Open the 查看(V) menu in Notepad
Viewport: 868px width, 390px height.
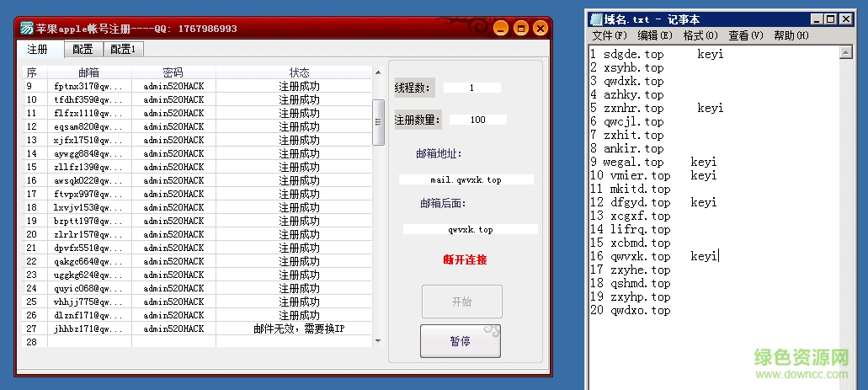click(x=746, y=35)
